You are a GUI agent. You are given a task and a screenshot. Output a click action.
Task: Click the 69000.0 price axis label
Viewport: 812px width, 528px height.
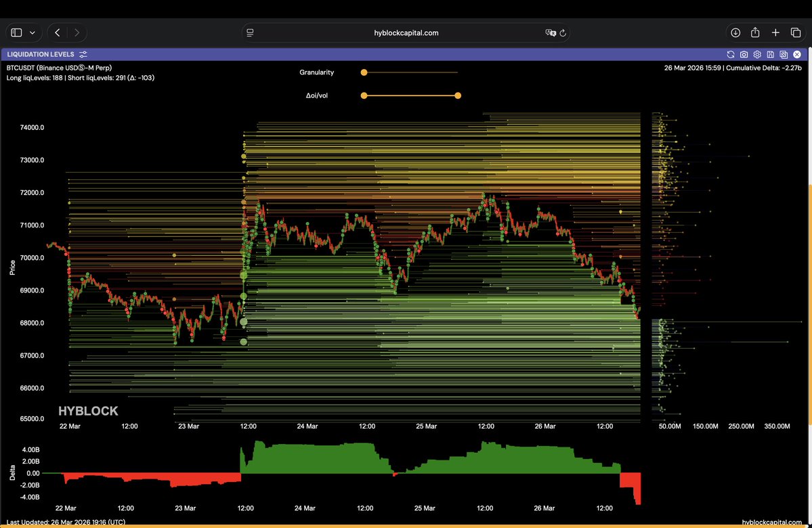(32, 290)
